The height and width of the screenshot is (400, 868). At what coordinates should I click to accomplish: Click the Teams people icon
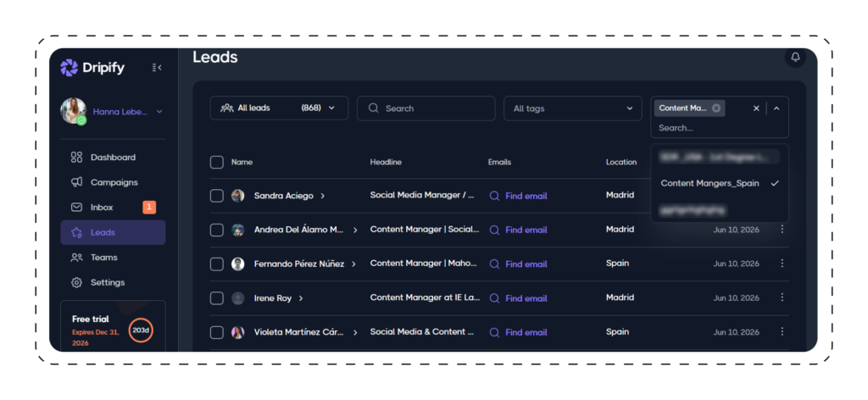(76, 258)
